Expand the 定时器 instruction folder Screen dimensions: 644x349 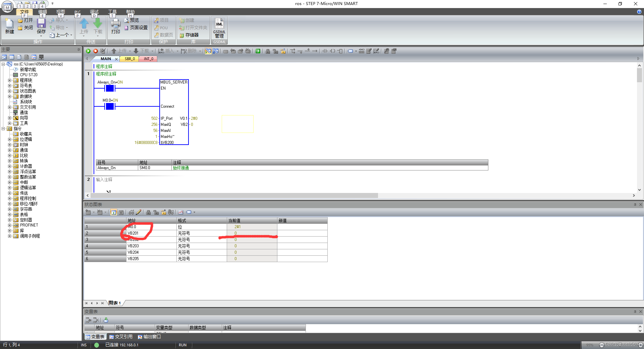coord(10,220)
